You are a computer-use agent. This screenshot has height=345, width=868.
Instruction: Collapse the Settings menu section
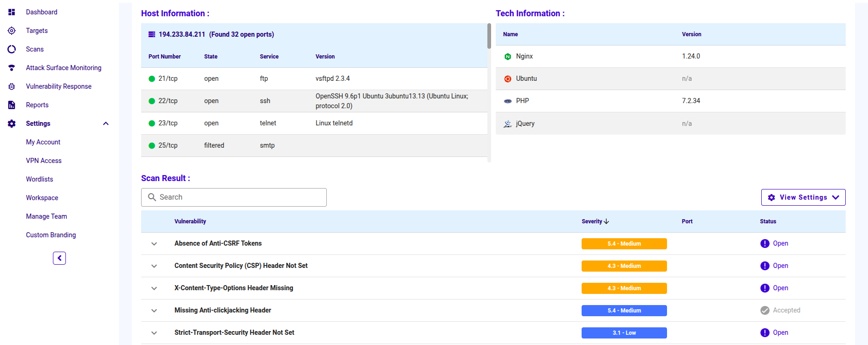pyautogui.click(x=106, y=124)
